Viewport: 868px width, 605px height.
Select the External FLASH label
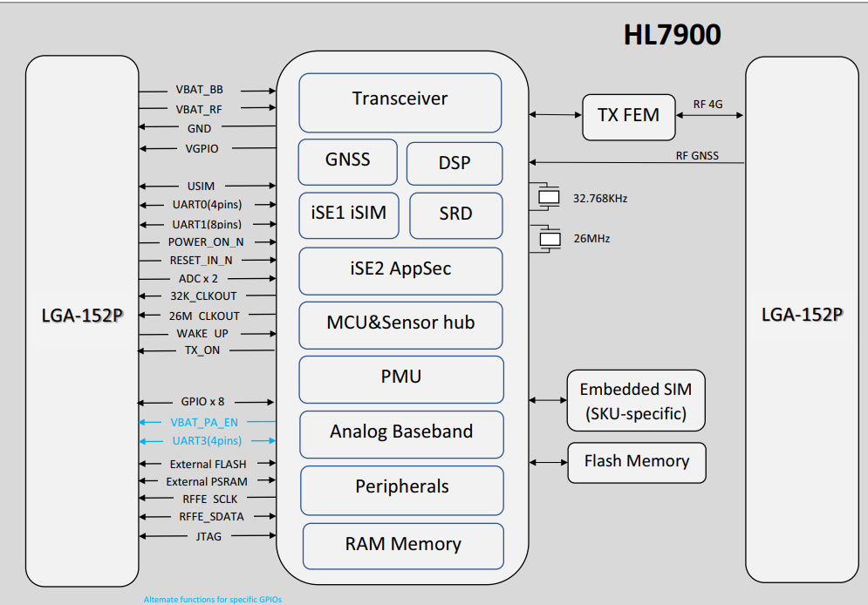[x=208, y=465]
